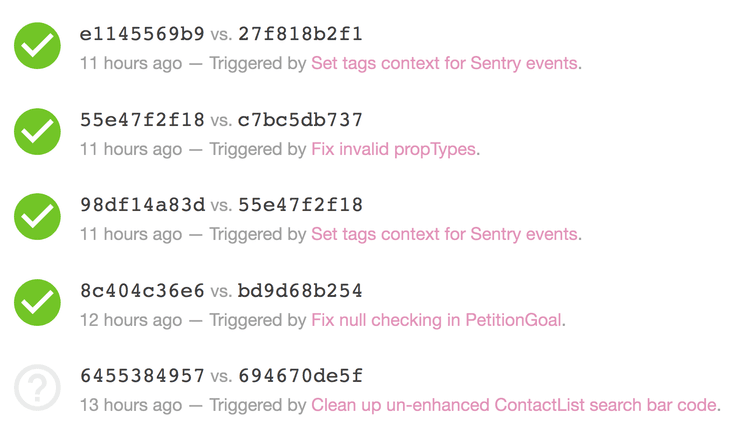Click commit hash 6455384957
The height and width of the screenshot is (436, 750).
[142, 376]
